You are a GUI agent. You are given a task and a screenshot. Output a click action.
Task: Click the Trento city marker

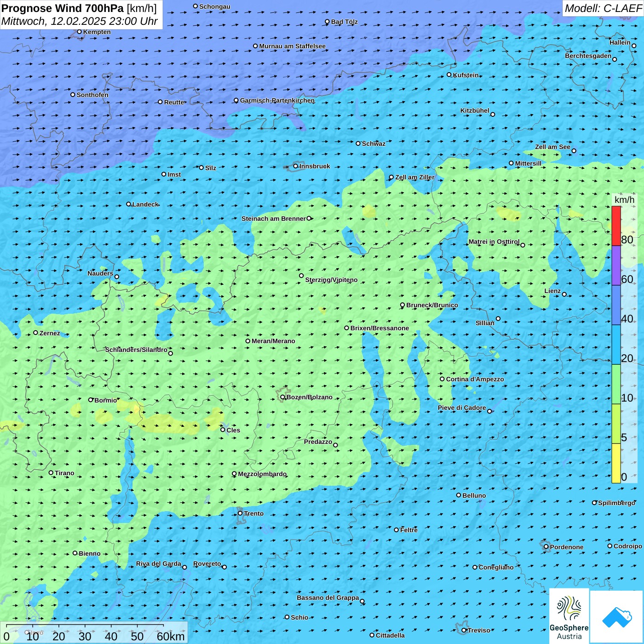click(240, 513)
